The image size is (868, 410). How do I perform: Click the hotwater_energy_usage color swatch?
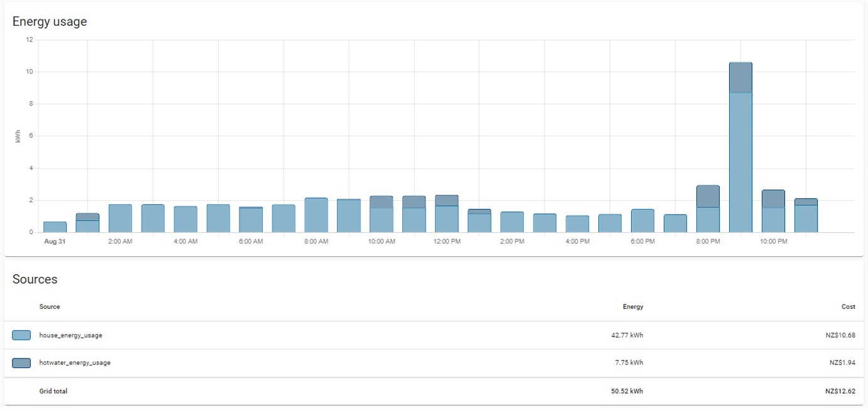[21, 363]
